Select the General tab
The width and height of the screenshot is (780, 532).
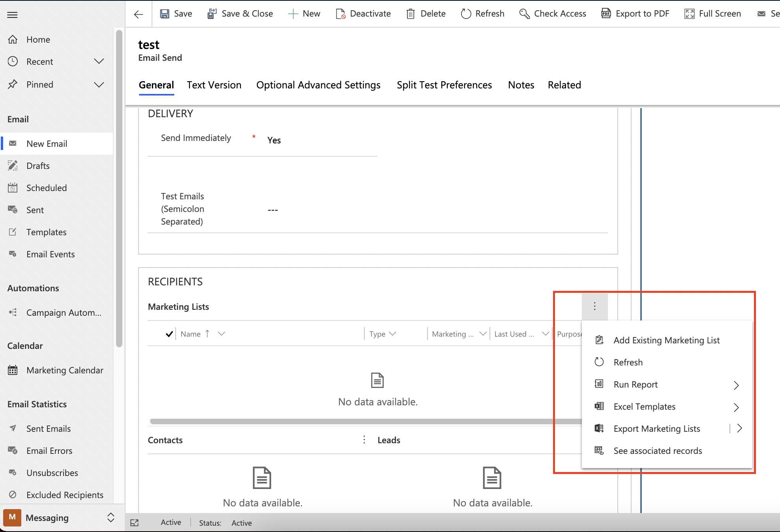pyautogui.click(x=156, y=85)
